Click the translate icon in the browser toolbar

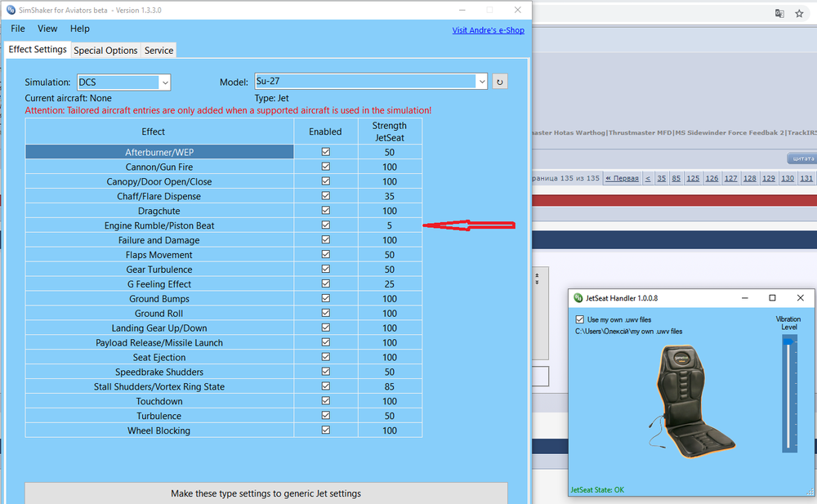(x=779, y=14)
